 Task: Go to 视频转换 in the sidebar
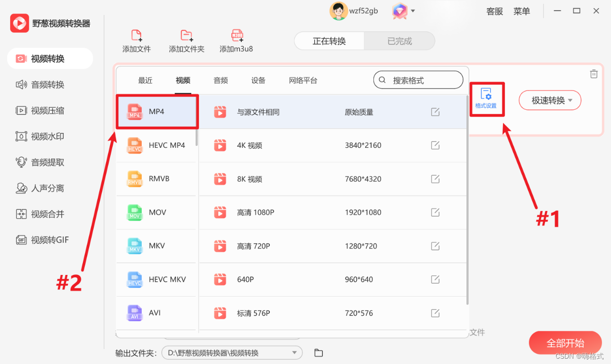coord(50,59)
